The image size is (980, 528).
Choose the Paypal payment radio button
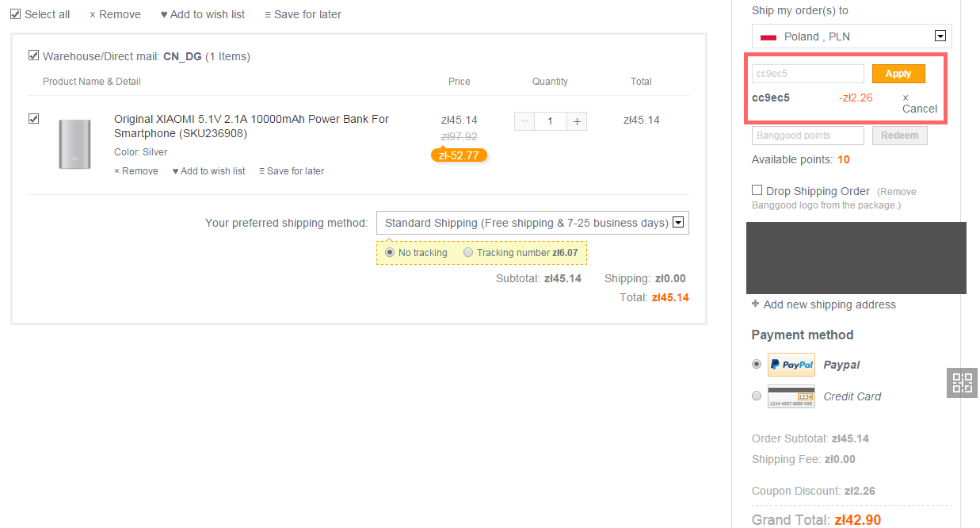757,364
